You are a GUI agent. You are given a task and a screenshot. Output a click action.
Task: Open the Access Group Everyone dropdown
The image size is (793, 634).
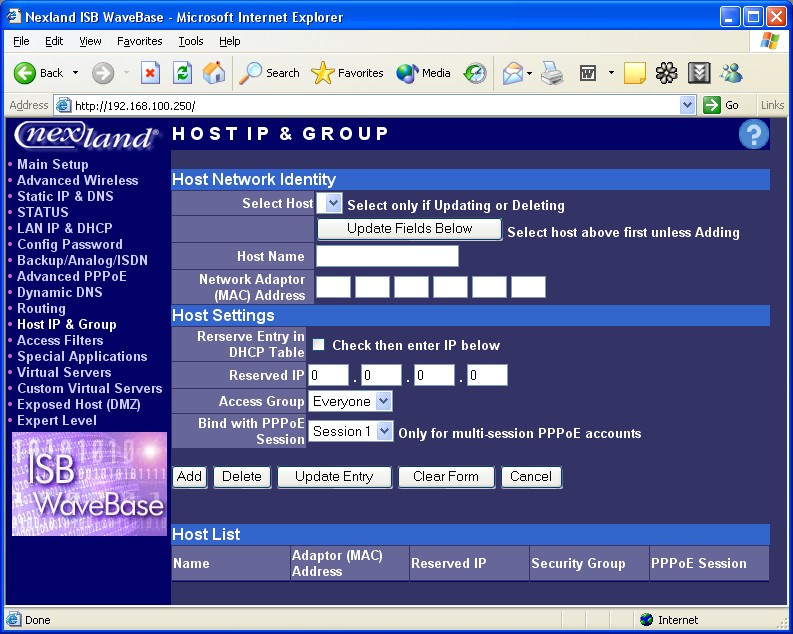click(x=350, y=401)
